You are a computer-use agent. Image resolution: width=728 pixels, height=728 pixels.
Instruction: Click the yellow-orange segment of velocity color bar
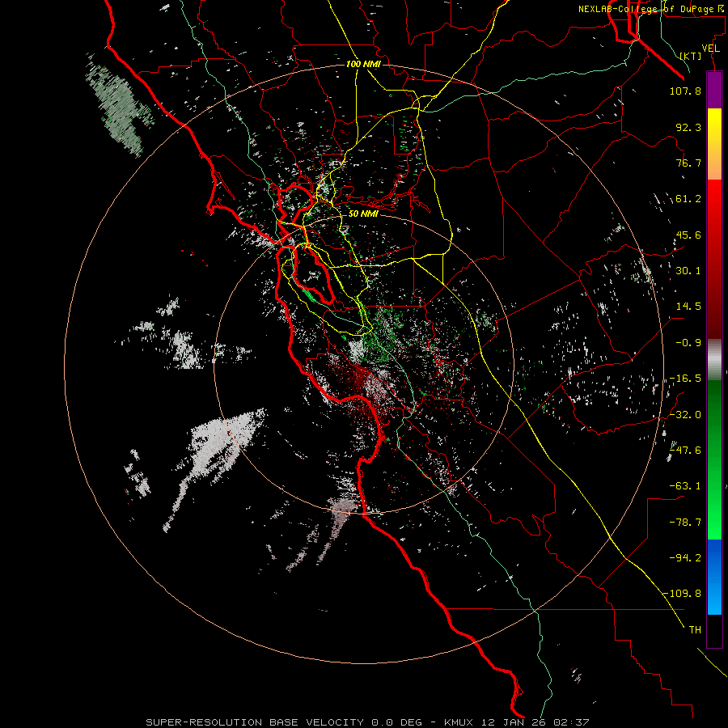[714, 144]
